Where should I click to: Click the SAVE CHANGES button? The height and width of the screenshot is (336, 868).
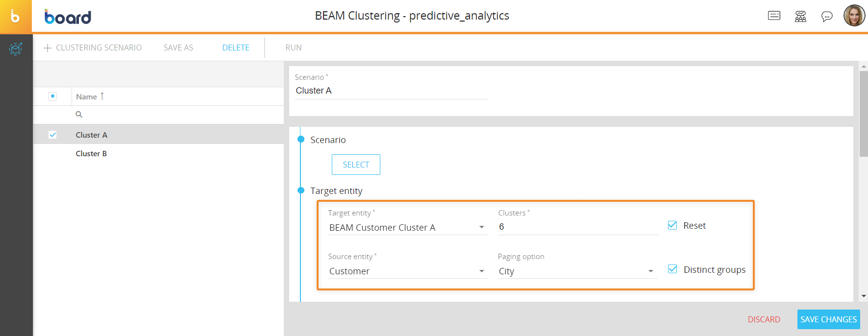point(828,319)
